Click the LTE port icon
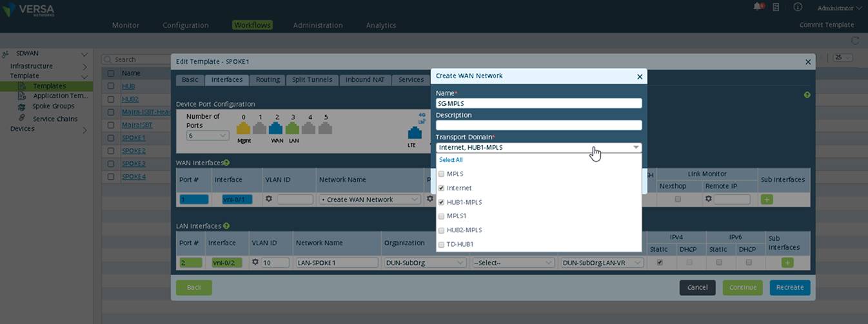 point(415,133)
